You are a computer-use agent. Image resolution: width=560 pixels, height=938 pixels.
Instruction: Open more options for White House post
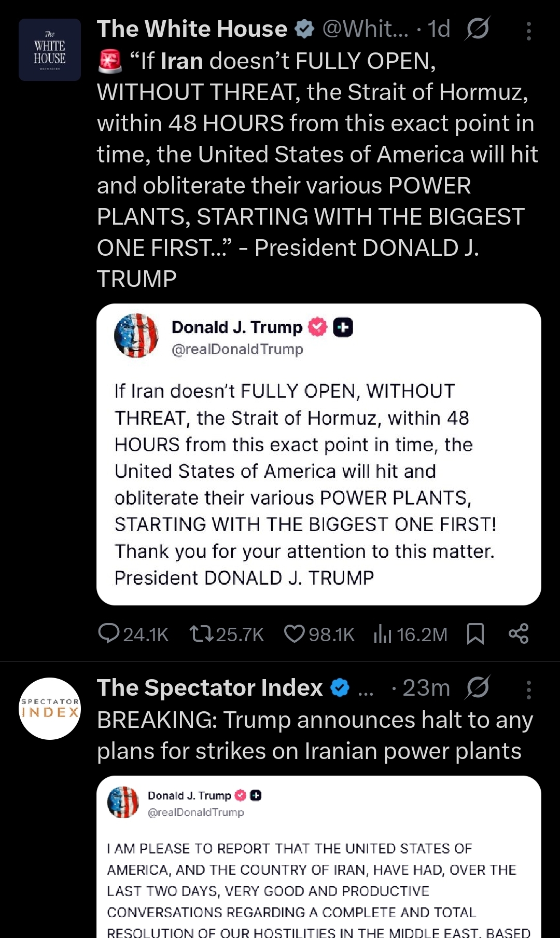click(x=528, y=31)
